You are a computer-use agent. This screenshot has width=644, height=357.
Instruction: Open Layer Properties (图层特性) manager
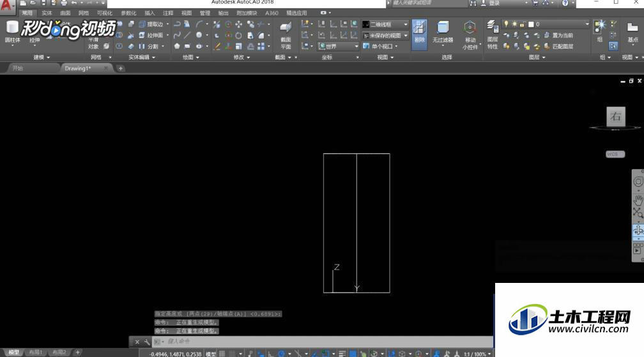coord(493,35)
